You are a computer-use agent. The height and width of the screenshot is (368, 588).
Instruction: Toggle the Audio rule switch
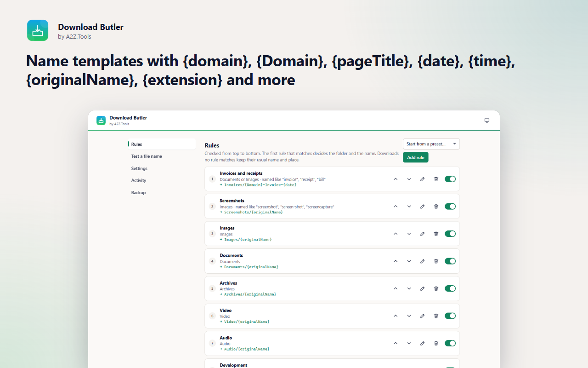tap(450, 343)
